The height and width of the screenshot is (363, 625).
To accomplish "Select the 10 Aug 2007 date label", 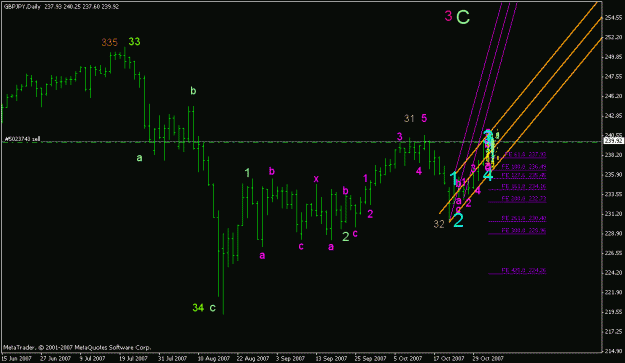I will tap(214, 358).
